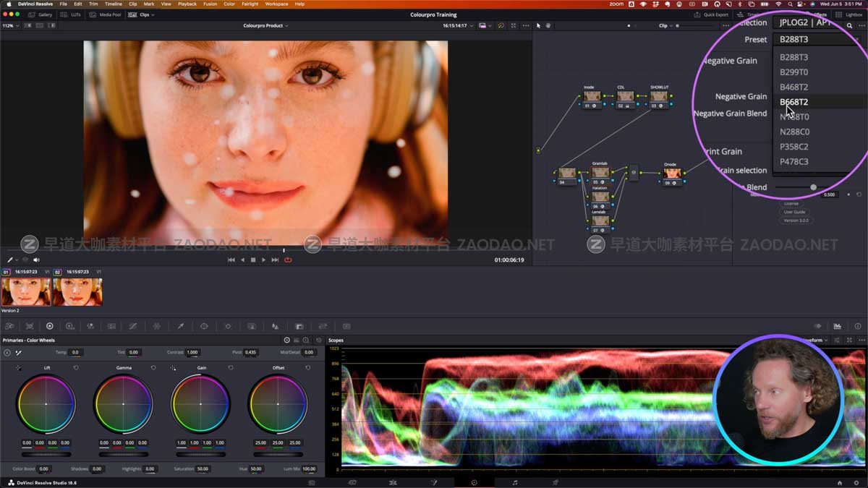Open the Workspace menu

[x=276, y=4]
